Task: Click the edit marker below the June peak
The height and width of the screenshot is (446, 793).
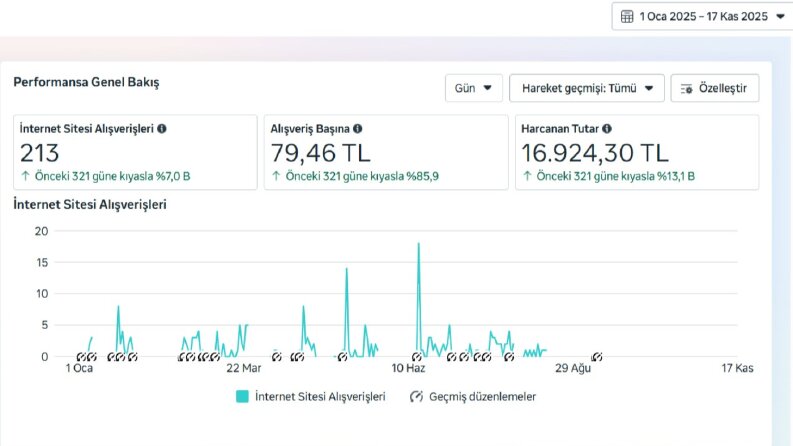Action: pos(416,357)
